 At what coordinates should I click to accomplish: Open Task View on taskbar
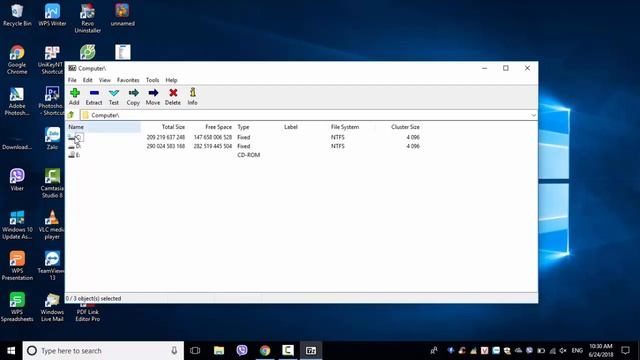pyautogui.click(x=196, y=351)
